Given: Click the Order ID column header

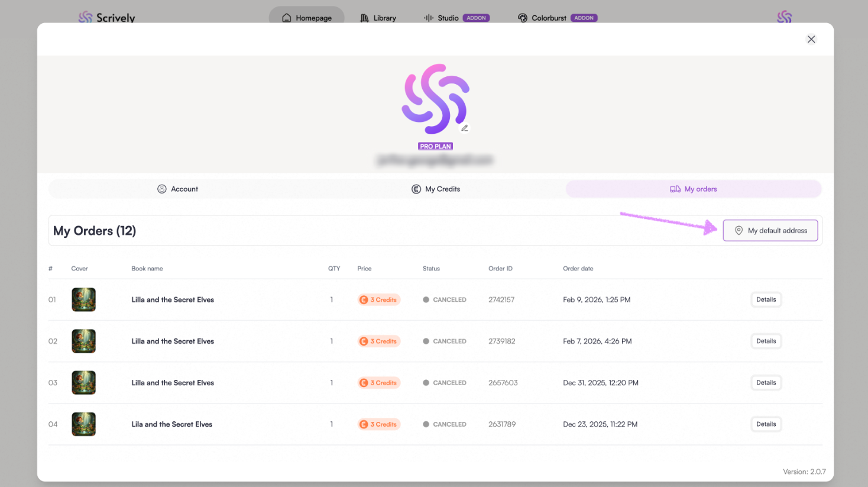Looking at the screenshot, I should (500, 268).
